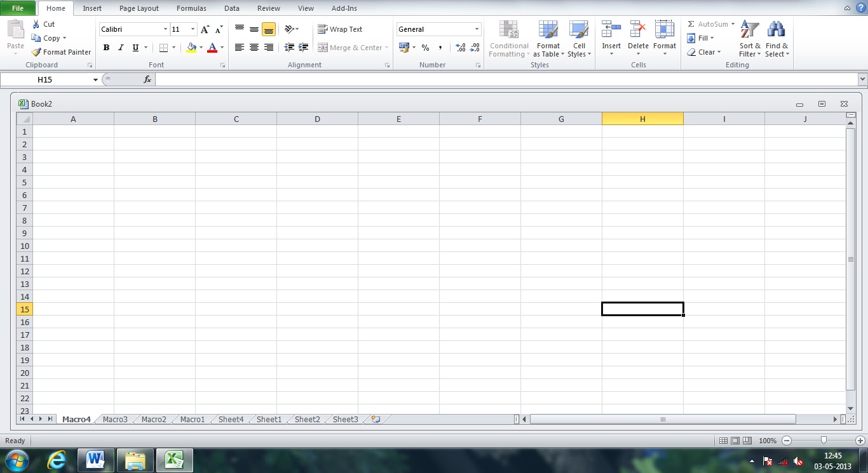Open Word from the taskbar

coord(96,460)
